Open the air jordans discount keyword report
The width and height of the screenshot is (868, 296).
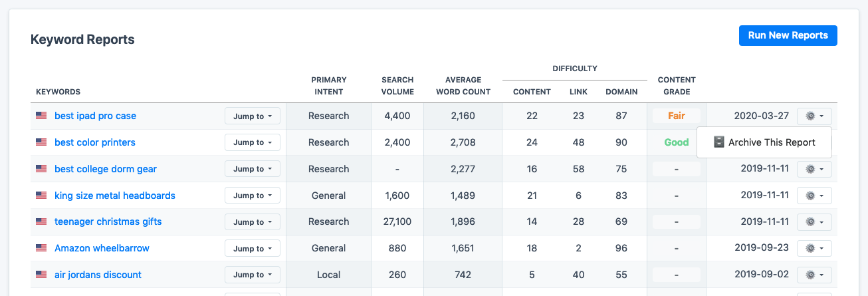(98, 275)
